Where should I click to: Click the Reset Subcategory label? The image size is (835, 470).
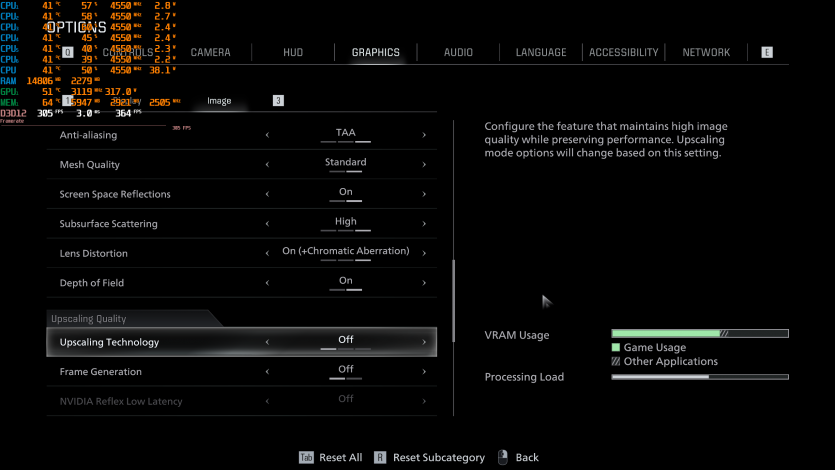438,457
